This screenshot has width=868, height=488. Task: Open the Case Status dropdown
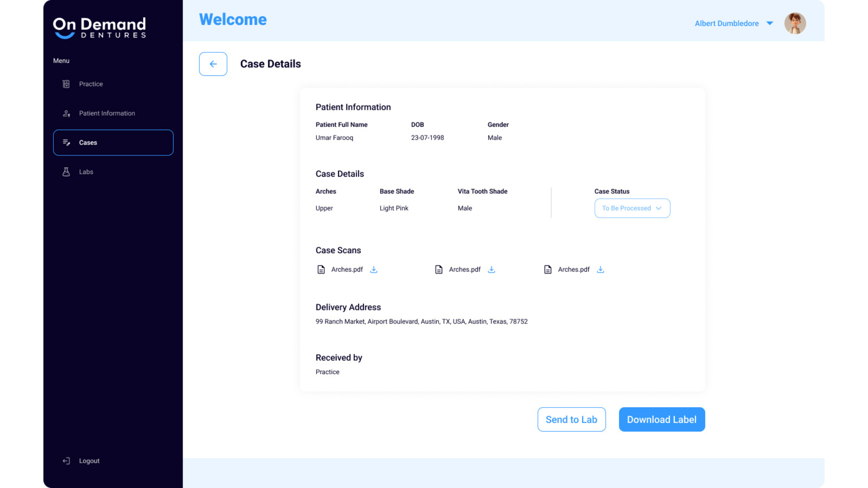632,208
